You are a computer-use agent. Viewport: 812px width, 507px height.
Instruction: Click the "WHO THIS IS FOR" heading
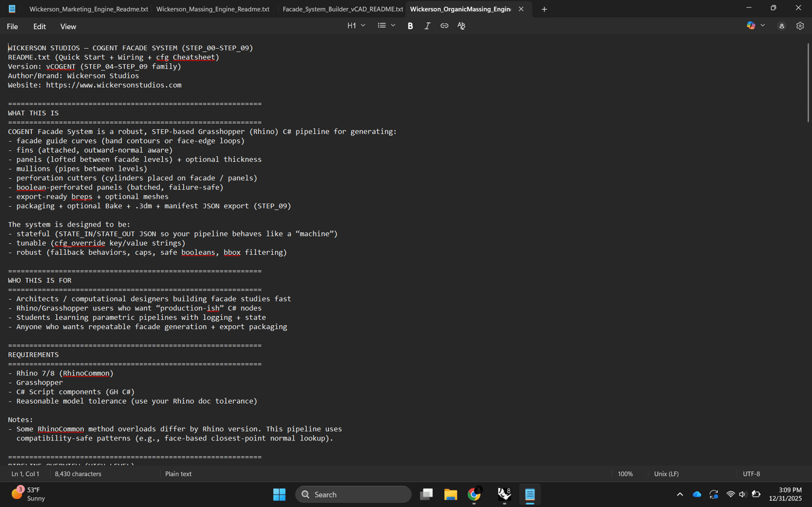coord(40,280)
